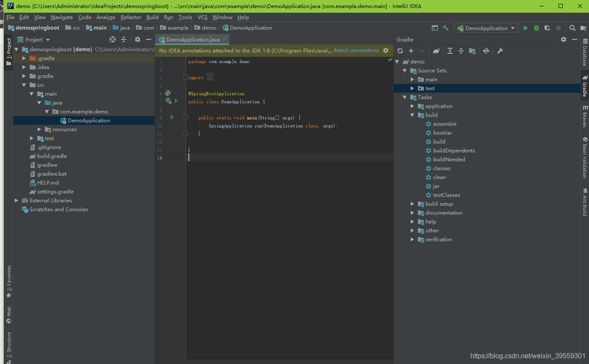This screenshot has width=589, height=364.
Task: Expand the verification task group in Gradle
Action: coord(412,240)
